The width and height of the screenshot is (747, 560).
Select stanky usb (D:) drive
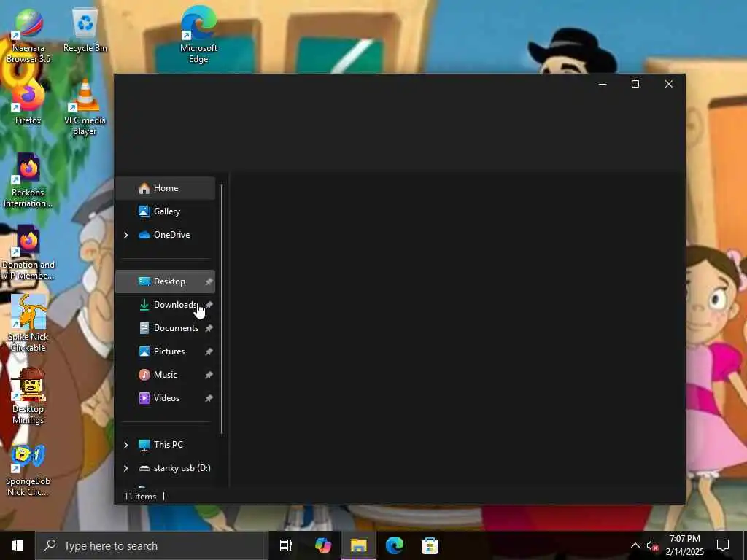click(x=166, y=468)
